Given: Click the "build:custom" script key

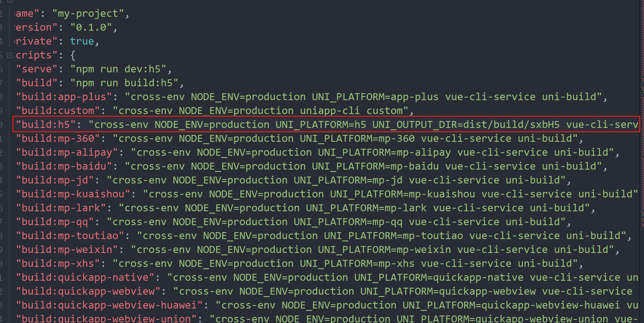Looking at the screenshot, I should pyautogui.click(x=58, y=111).
